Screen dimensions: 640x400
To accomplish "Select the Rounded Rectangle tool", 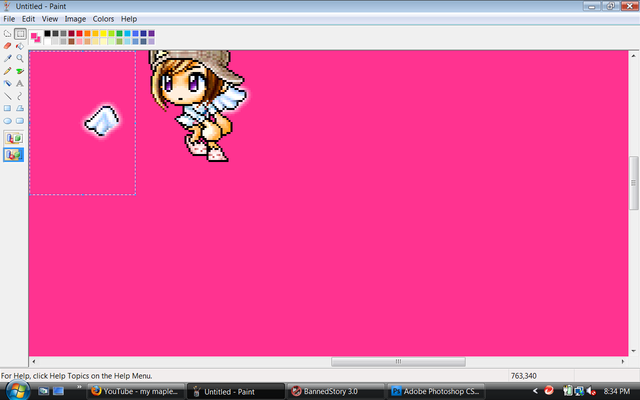I will (x=20, y=121).
